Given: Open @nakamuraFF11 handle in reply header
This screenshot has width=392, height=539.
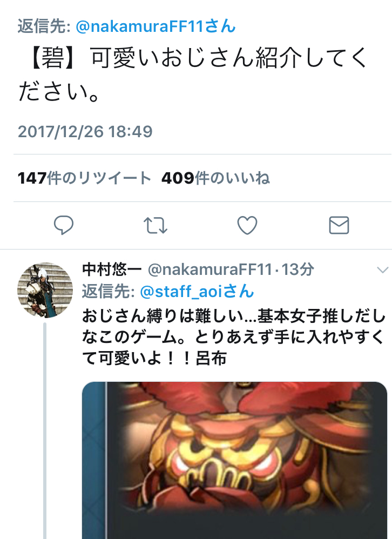Looking at the screenshot, I should (210, 269).
